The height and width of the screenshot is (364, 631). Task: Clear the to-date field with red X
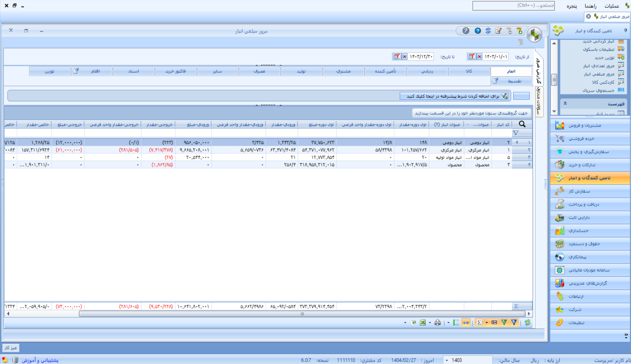point(405,57)
